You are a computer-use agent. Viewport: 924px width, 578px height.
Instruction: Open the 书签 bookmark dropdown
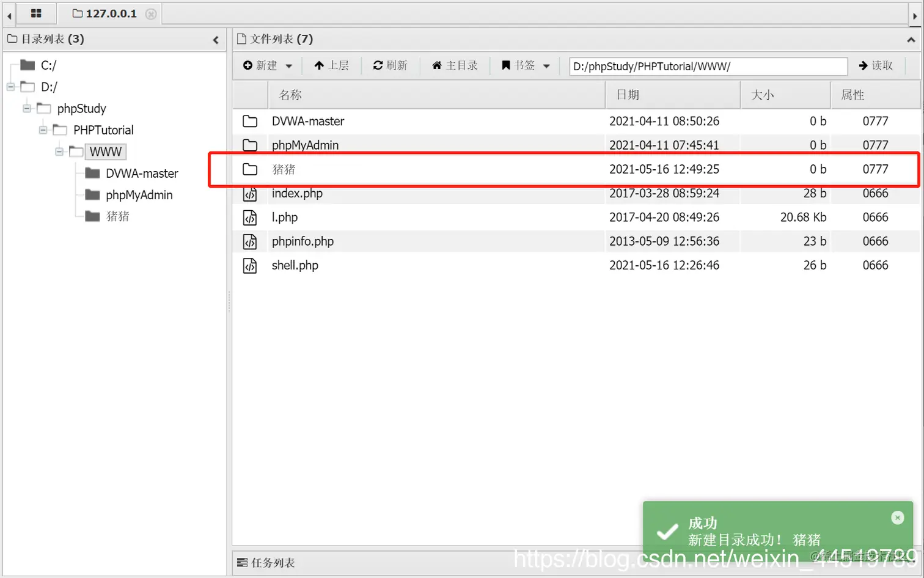(x=526, y=65)
